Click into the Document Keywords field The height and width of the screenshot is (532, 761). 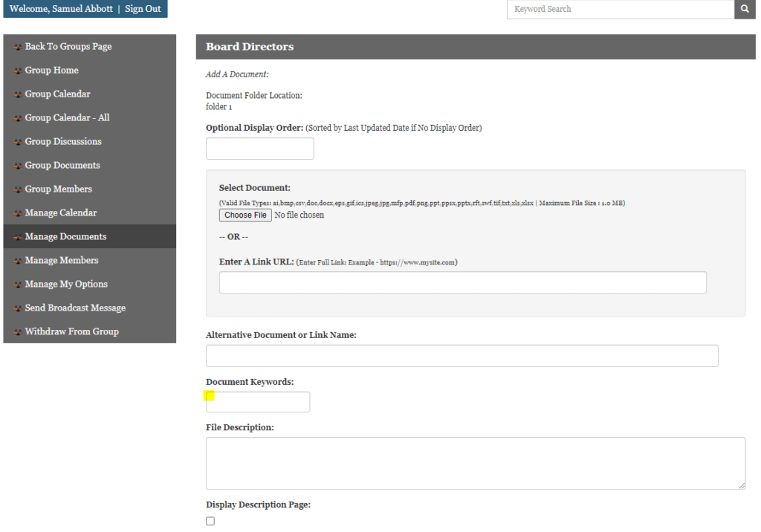258,402
